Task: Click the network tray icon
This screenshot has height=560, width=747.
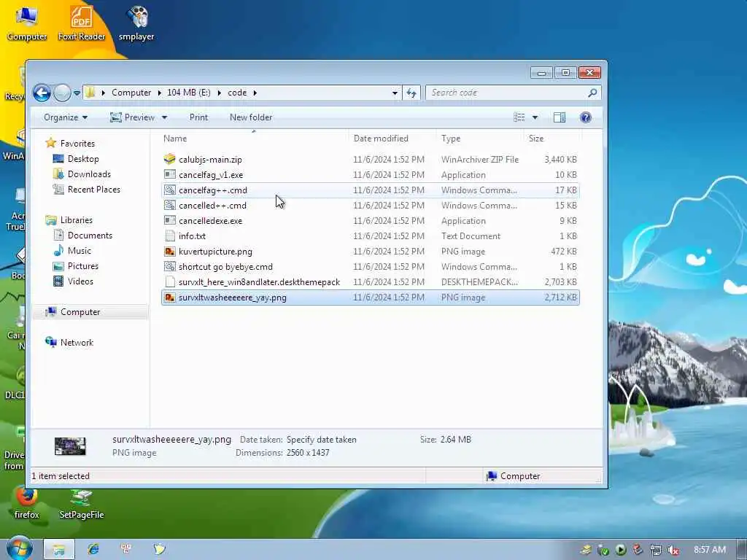Action: [656, 550]
